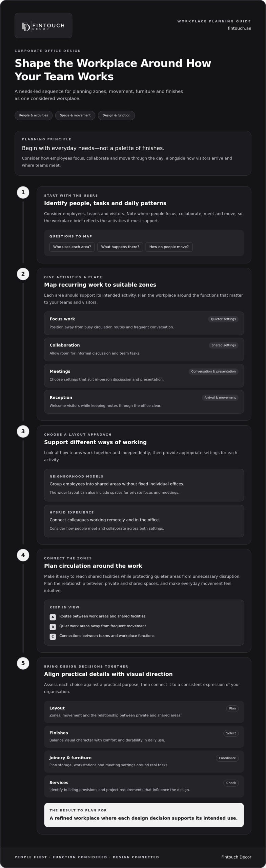
Task: Click step number 2 circle
Action: [x=23, y=274]
